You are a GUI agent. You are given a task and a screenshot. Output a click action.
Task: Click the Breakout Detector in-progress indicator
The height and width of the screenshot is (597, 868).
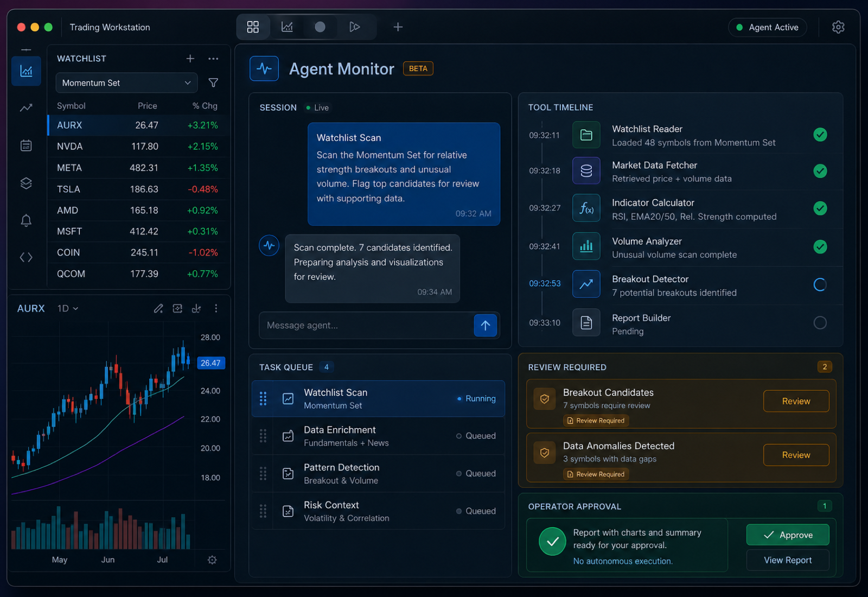(x=820, y=284)
